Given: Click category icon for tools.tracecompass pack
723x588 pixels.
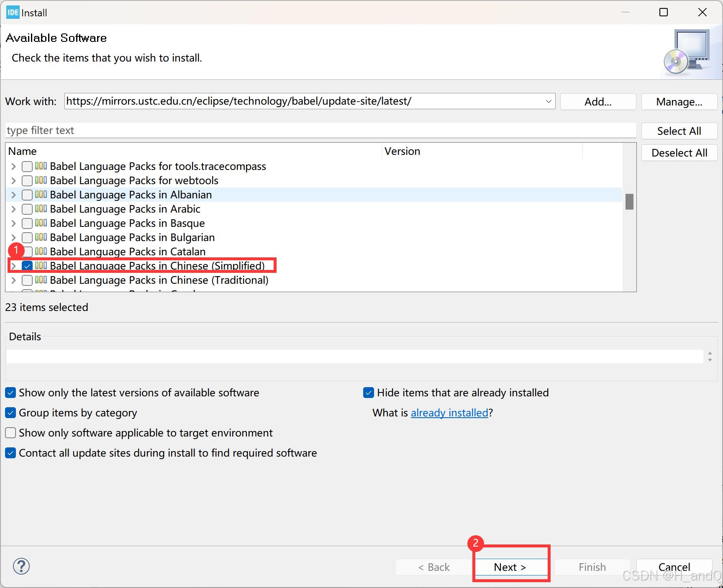Looking at the screenshot, I should (41, 166).
